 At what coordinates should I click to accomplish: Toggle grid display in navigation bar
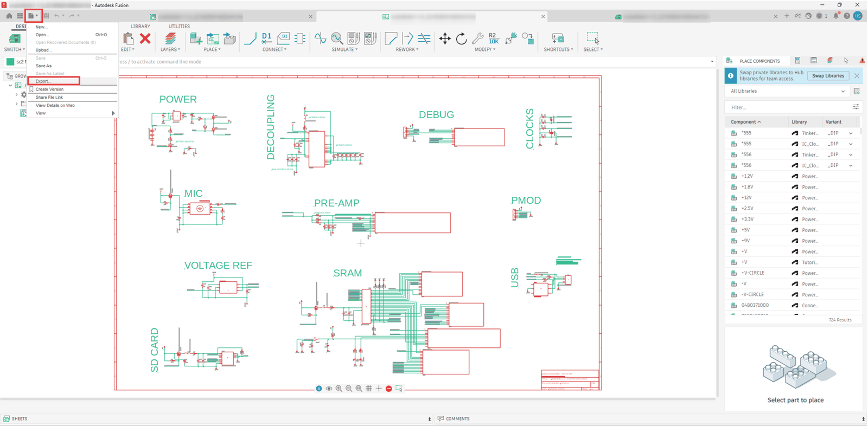coord(369,389)
